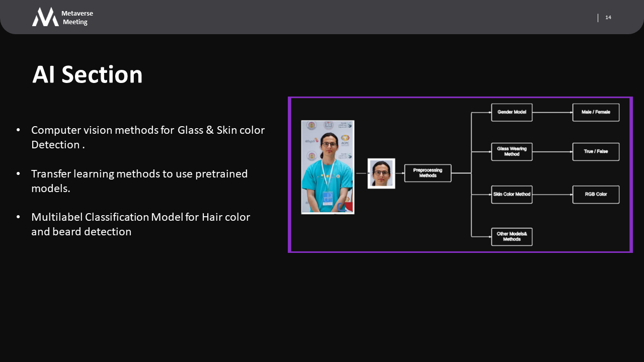Click the Multilabel Classification Model bullet
This screenshot has height=362, width=644.
coord(140,224)
